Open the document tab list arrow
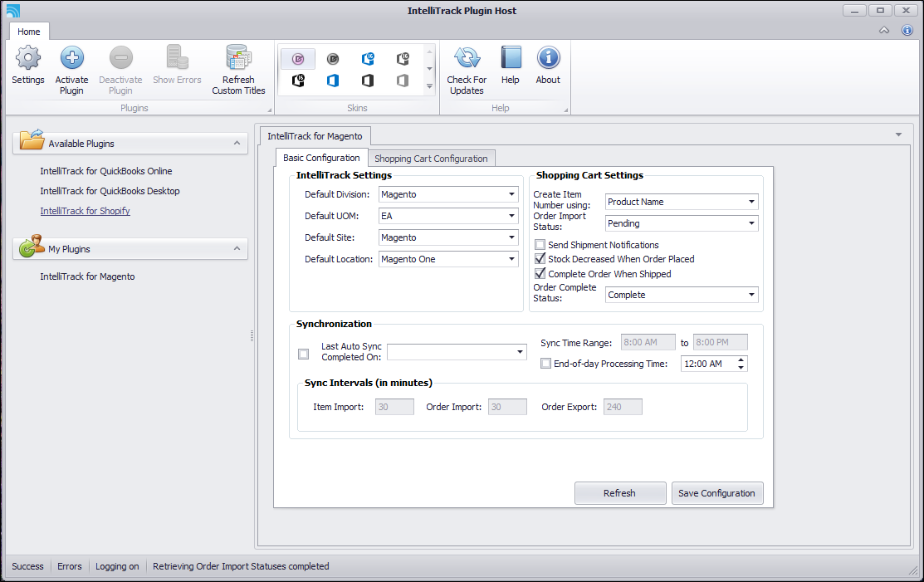This screenshot has width=924, height=582. tap(898, 134)
